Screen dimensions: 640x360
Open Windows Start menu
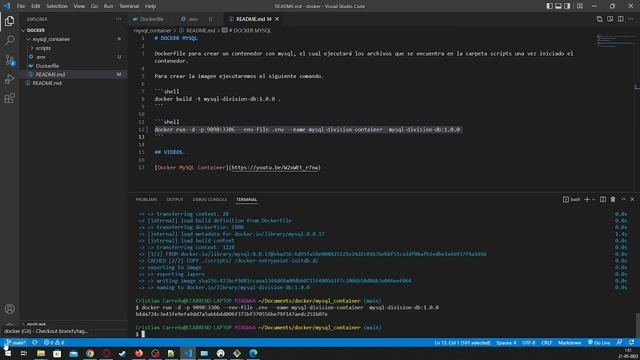point(8,353)
